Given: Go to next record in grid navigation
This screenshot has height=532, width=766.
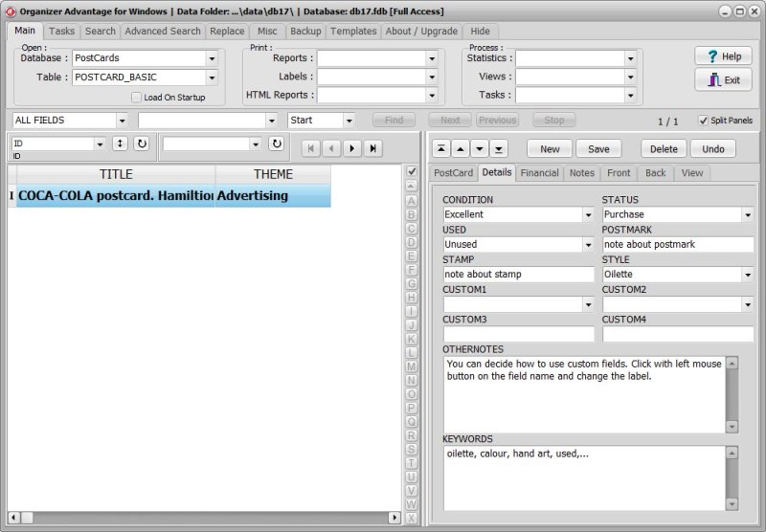Looking at the screenshot, I should click(x=352, y=148).
